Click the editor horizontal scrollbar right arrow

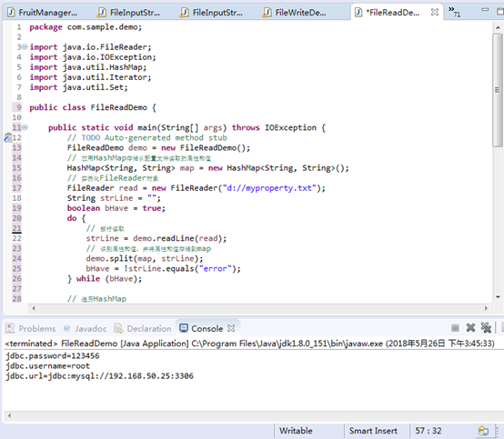486,308
